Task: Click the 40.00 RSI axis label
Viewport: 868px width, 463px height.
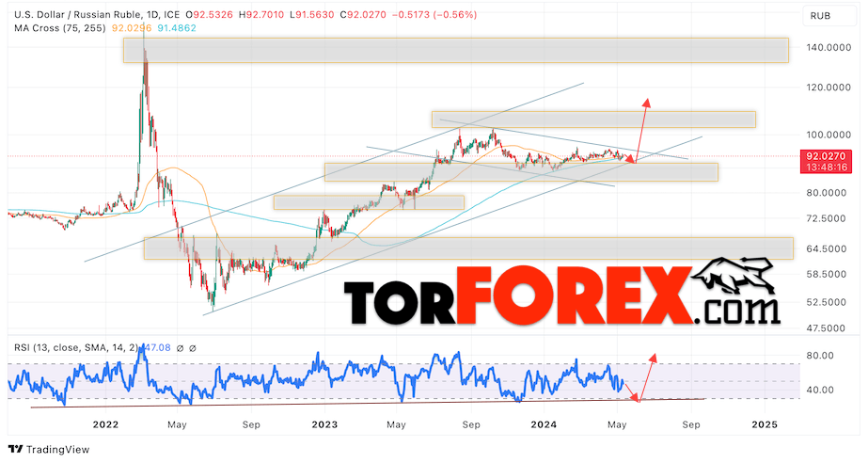Action: pos(820,390)
